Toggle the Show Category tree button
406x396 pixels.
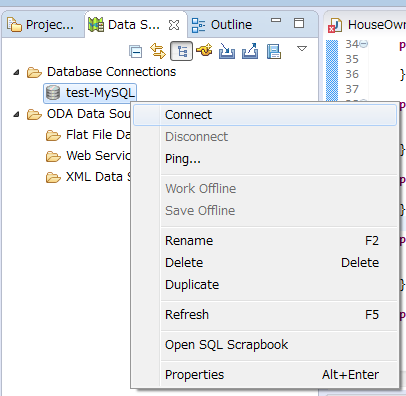tap(181, 51)
